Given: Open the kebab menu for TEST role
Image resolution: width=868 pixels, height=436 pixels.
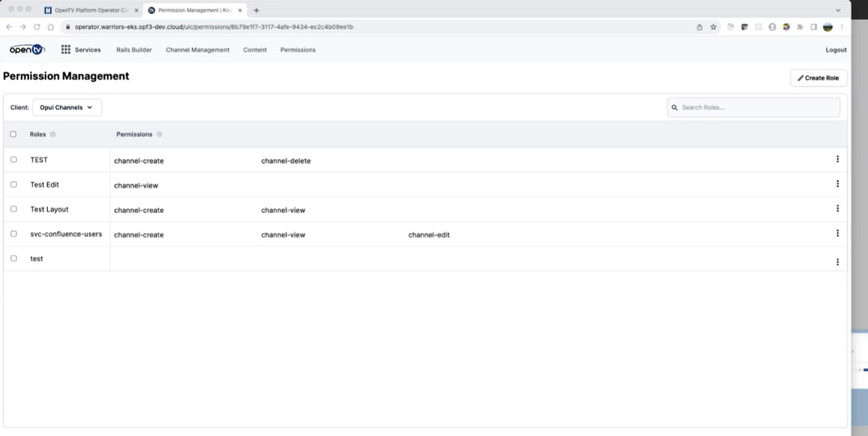Looking at the screenshot, I should pos(838,159).
